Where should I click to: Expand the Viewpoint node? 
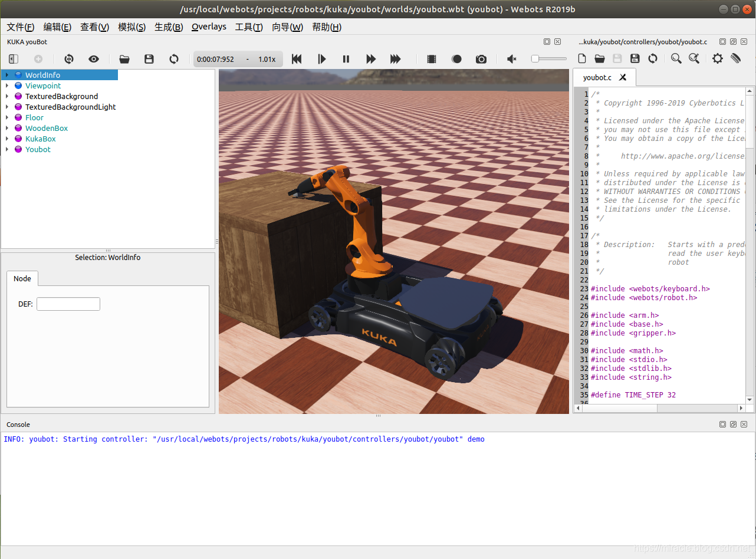click(x=6, y=86)
